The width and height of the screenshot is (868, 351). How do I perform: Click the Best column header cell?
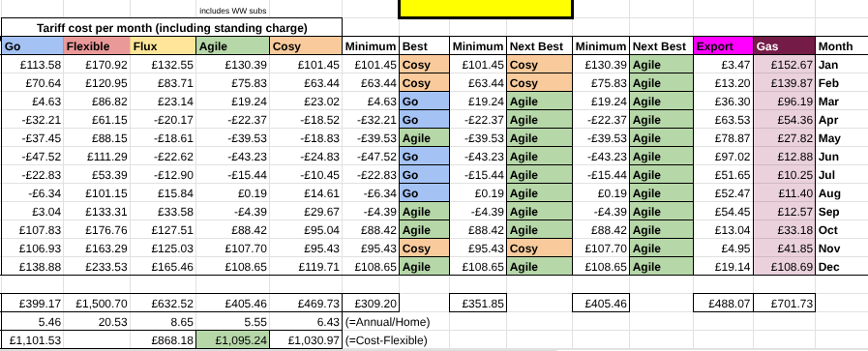424,46
